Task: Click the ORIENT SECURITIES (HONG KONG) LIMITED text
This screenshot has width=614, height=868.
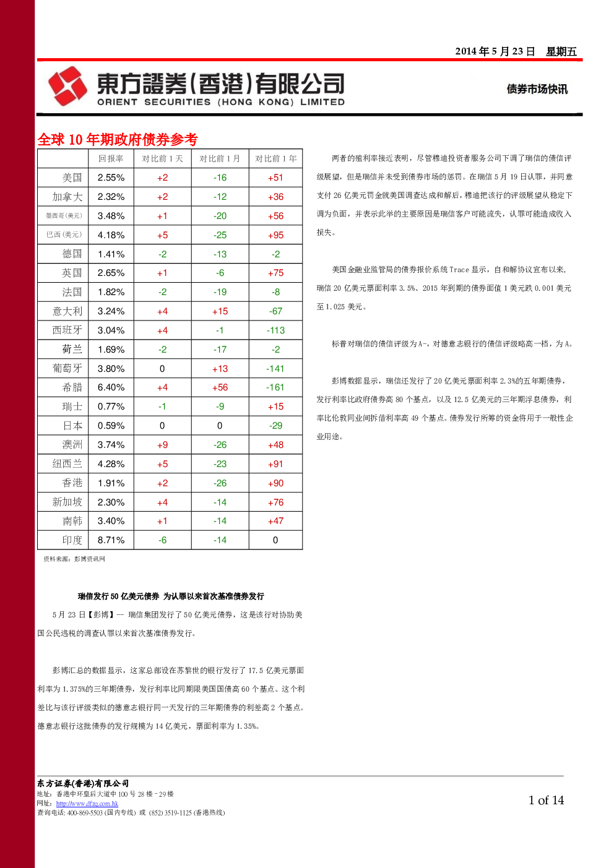Action: click(221, 102)
